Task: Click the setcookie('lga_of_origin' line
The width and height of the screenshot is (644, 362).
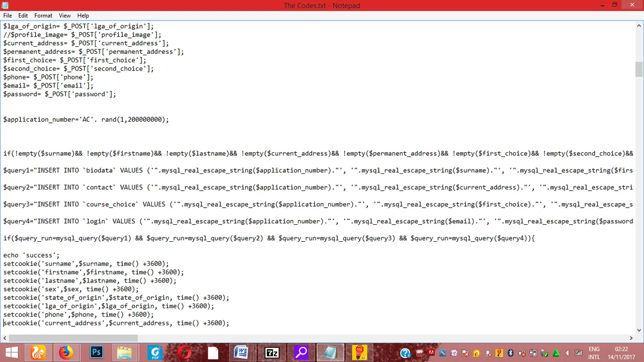Action: (109, 306)
